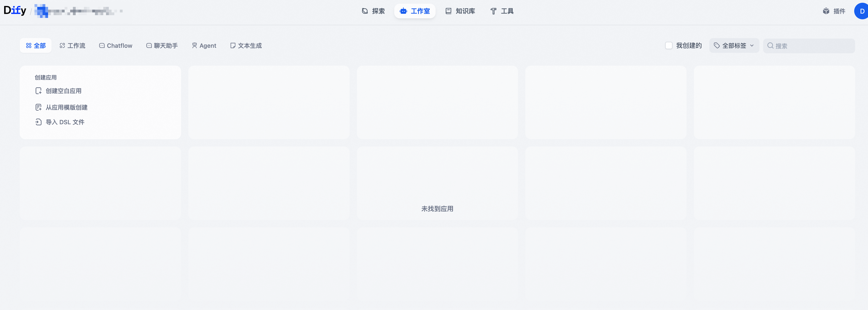Switch to the 工作流 tab
868x310 pixels.
(72, 45)
